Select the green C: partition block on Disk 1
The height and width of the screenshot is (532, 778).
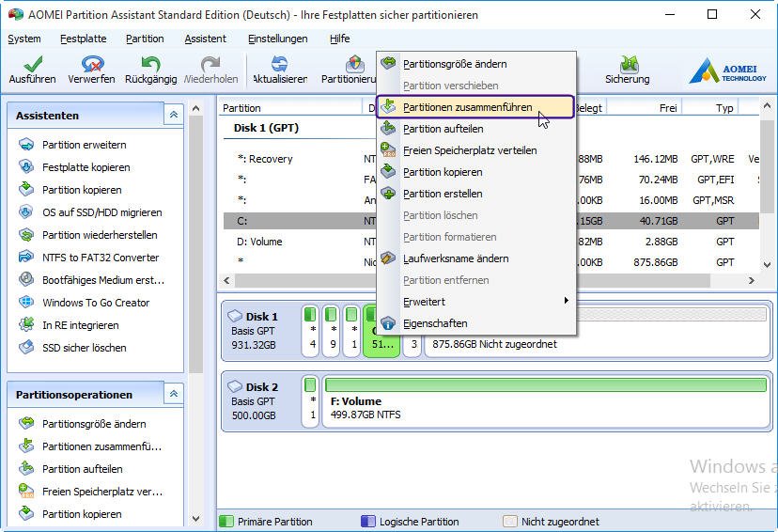pos(381,331)
